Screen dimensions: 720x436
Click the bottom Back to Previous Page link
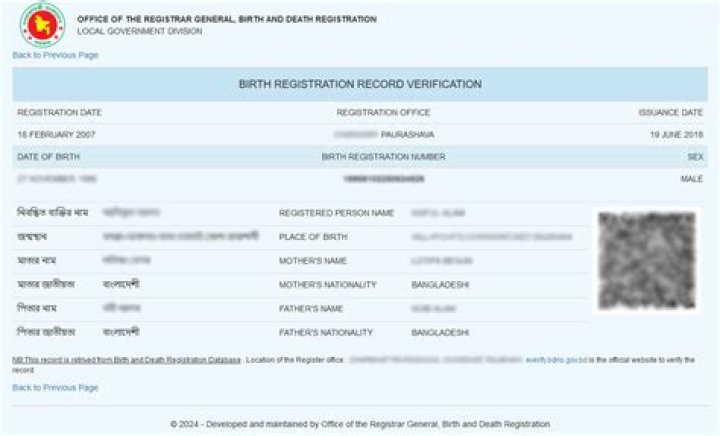(x=55, y=387)
